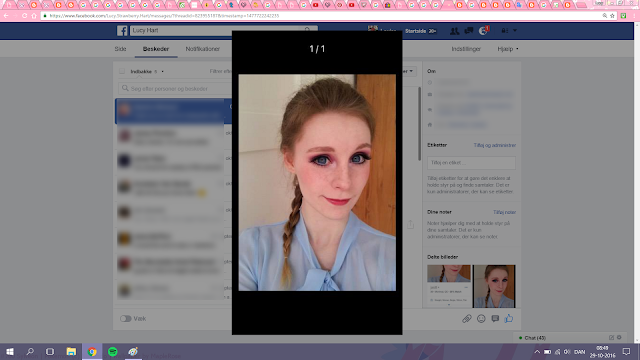Click the Tilføj en etiket input field
The image size is (640, 360).
pos(471,163)
